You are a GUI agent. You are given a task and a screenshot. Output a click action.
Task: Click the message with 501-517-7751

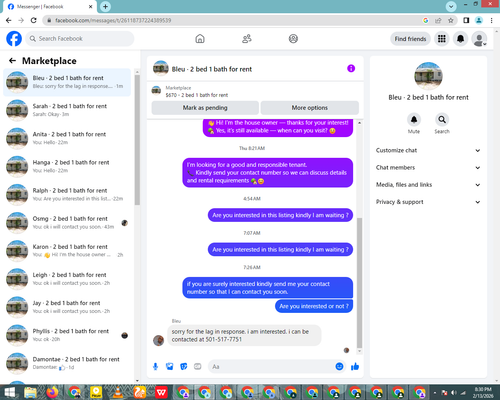pos(244,336)
